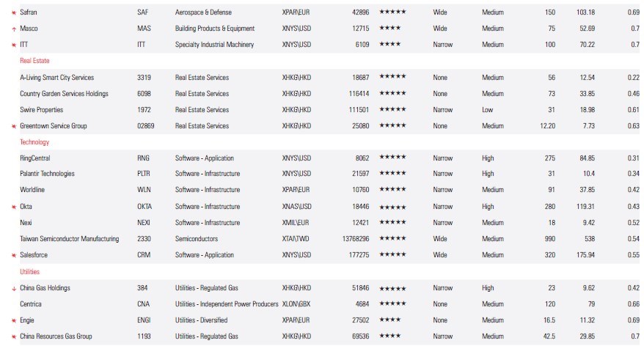644x346 pixels.
Task: Select the Real Estate section heading
Action: (34, 61)
